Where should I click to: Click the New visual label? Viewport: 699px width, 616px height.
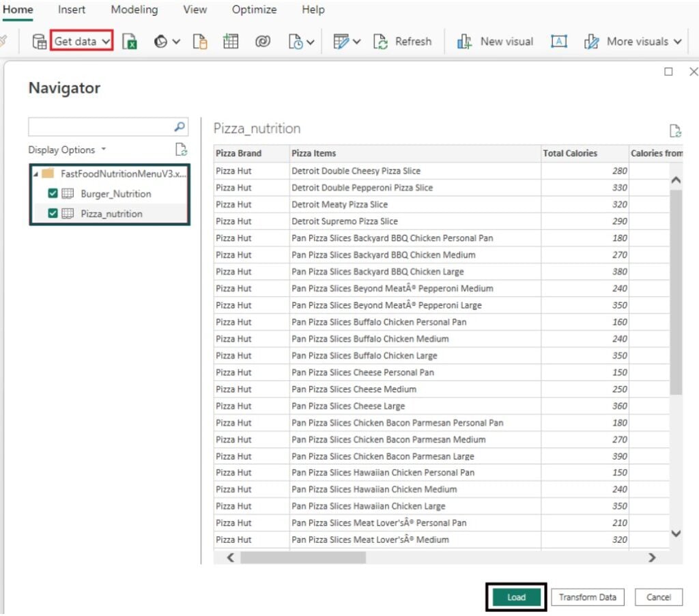tap(507, 42)
